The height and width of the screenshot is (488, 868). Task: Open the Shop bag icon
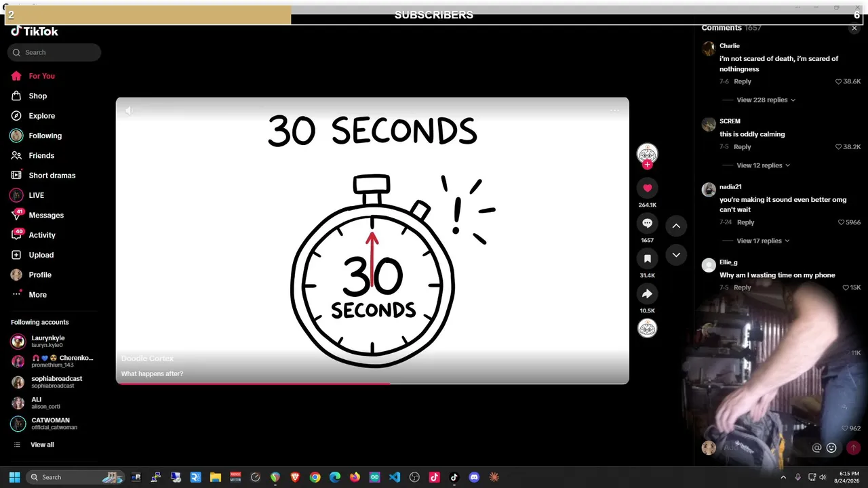tap(16, 96)
